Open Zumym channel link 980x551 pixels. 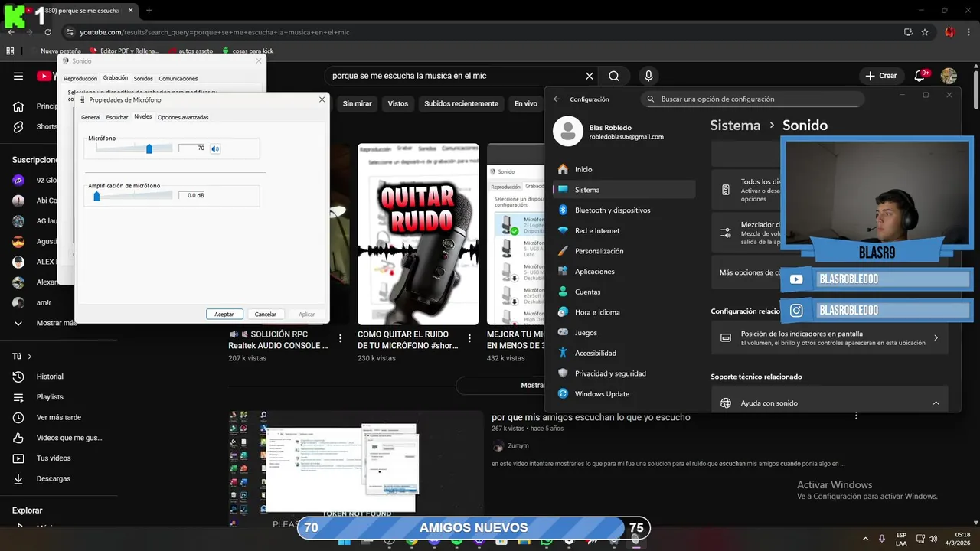(x=518, y=445)
